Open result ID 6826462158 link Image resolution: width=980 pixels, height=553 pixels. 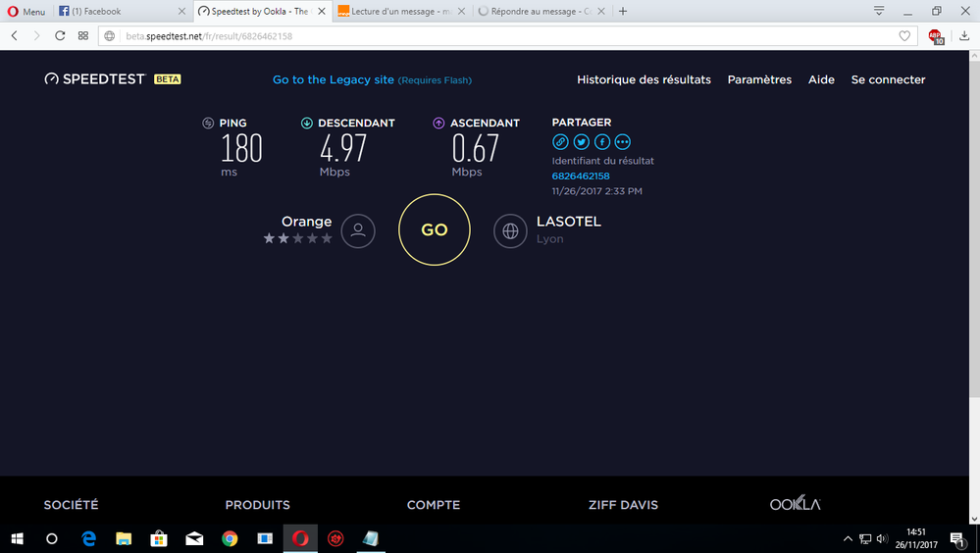[581, 176]
